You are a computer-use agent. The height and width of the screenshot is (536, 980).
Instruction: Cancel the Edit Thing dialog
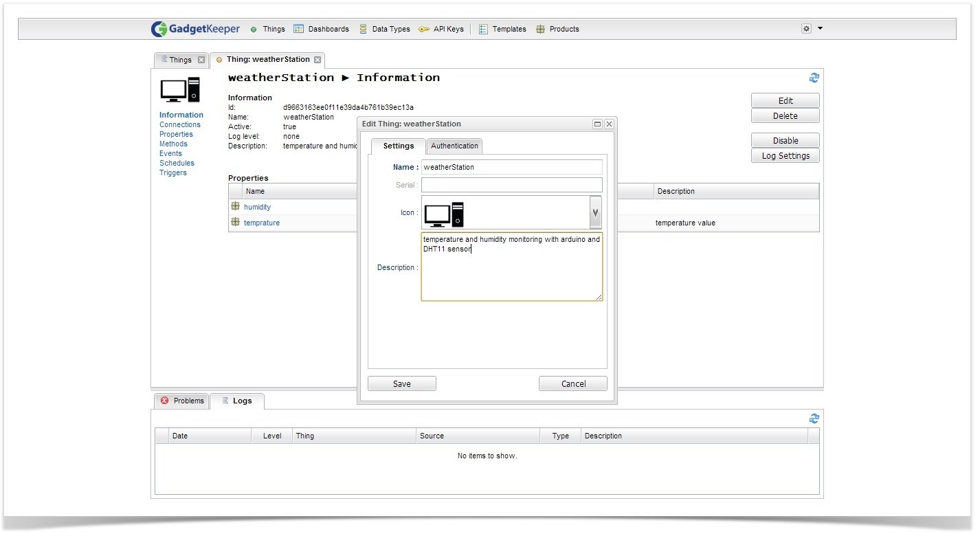(x=573, y=383)
